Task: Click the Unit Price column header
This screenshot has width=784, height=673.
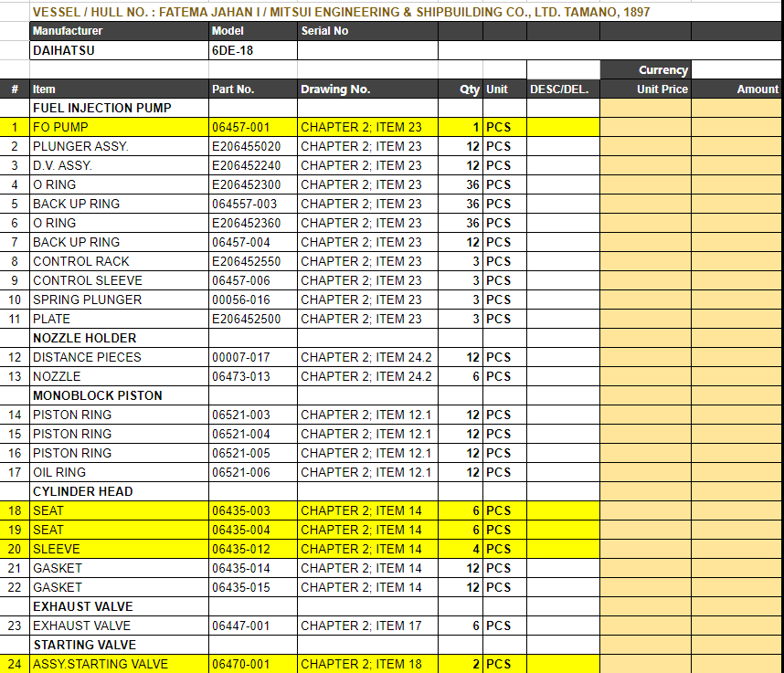Action: point(645,89)
